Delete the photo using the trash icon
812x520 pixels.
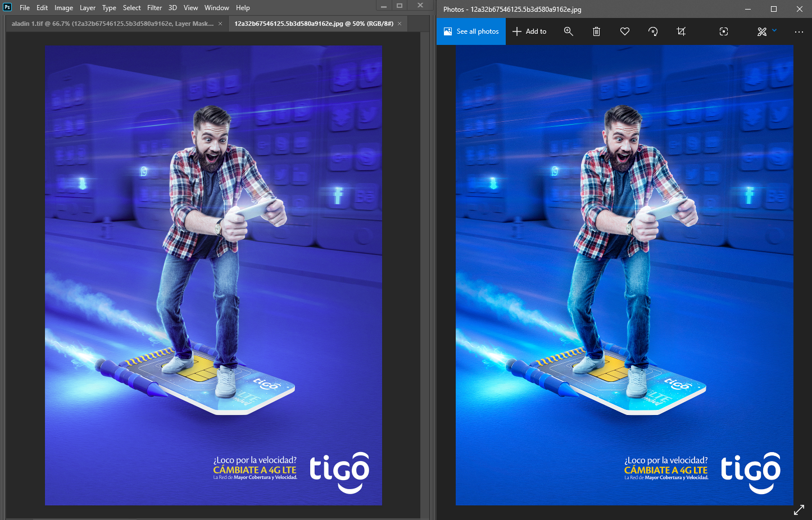click(596, 31)
